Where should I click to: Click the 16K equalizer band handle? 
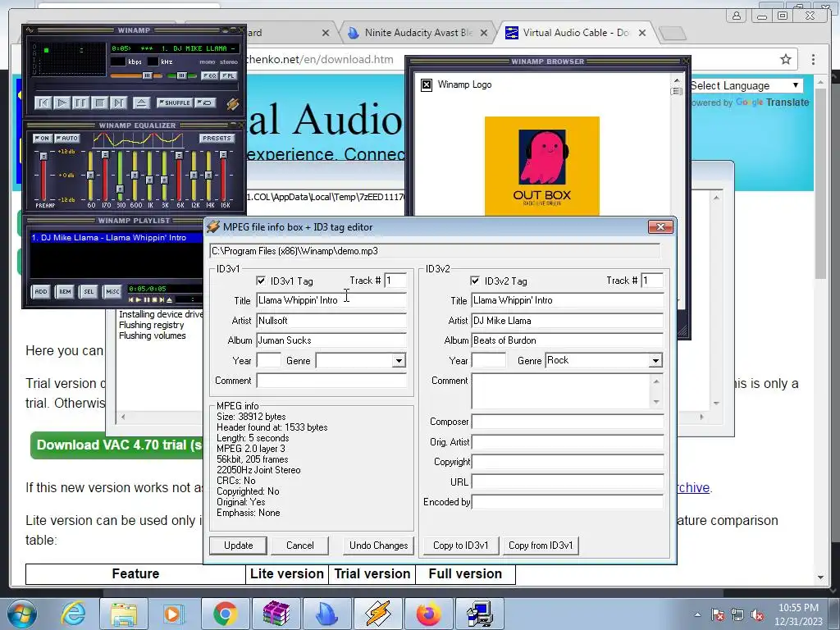(223, 155)
